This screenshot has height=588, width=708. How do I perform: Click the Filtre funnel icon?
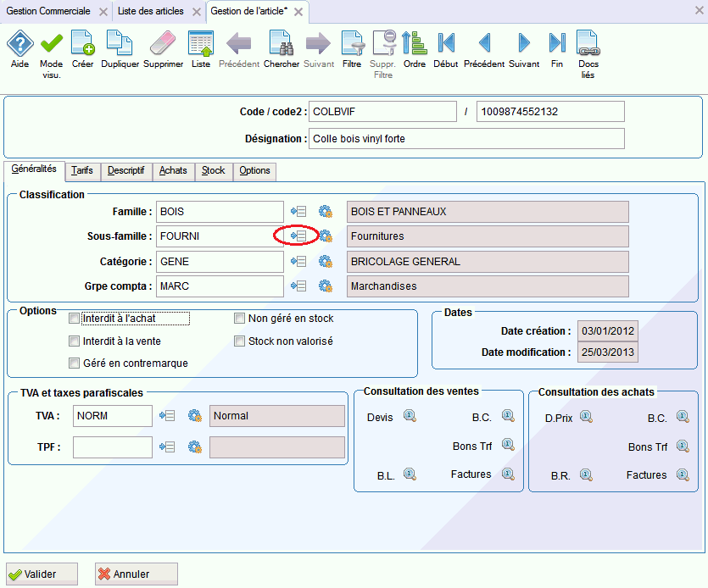[352, 43]
